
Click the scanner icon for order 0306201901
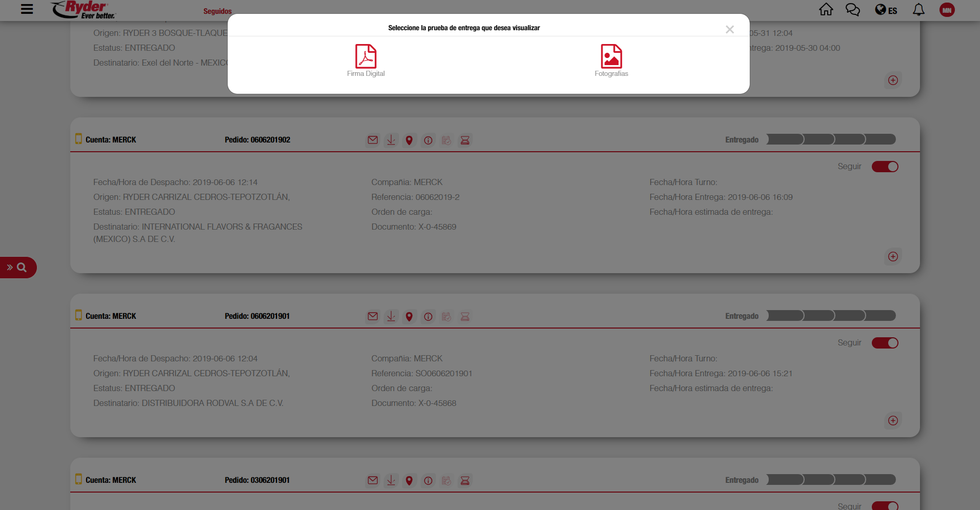pos(465,481)
